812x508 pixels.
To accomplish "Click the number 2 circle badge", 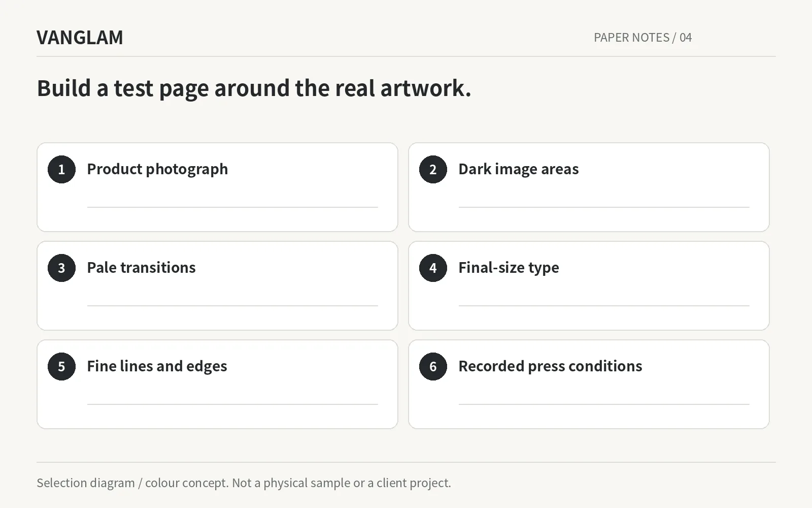I will tap(433, 169).
